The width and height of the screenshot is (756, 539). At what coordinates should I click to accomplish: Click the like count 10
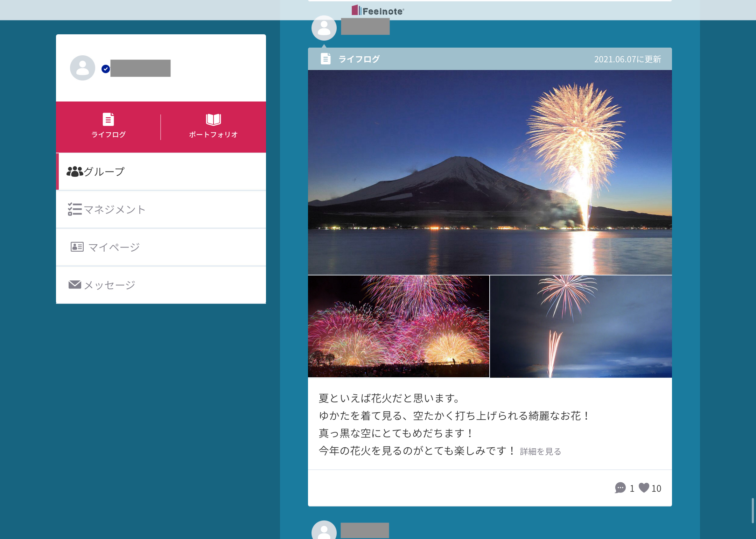(x=656, y=488)
